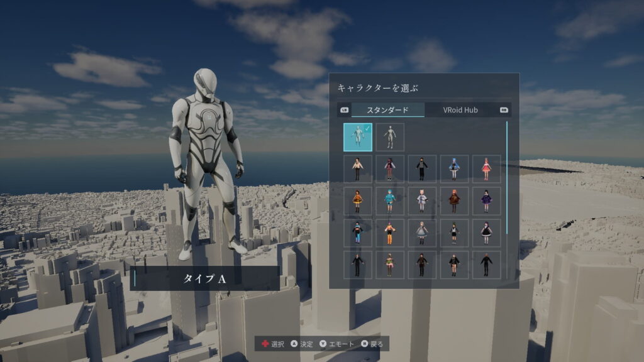This screenshot has width=644, height=362.
Task: Click the 選択 select label
Action: tap(277, 344)
